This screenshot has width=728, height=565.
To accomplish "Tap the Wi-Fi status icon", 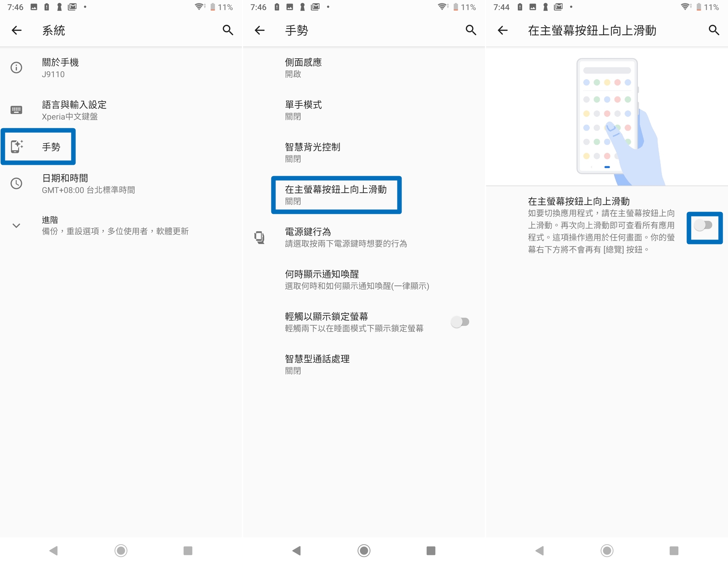I will point(199,7).
